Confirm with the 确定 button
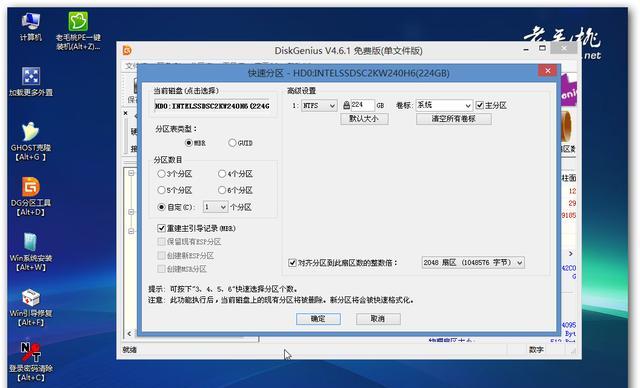This screenshot has height=388, width=640. (x=318, y=319)
